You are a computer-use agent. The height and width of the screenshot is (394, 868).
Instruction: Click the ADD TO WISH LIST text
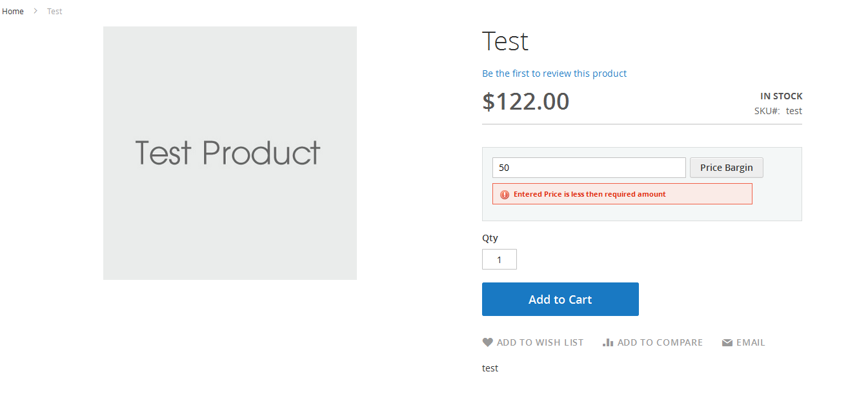point(540,342)
